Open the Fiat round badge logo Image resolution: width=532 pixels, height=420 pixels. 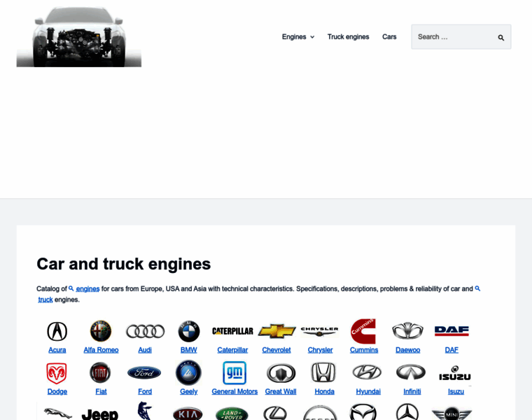(100, 373)
